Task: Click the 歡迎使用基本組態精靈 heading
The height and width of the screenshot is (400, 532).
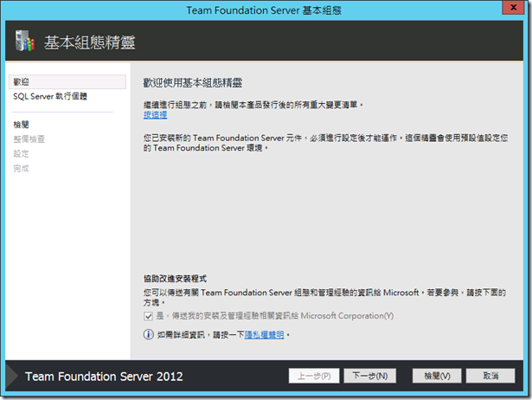Action: click(193, 83)
